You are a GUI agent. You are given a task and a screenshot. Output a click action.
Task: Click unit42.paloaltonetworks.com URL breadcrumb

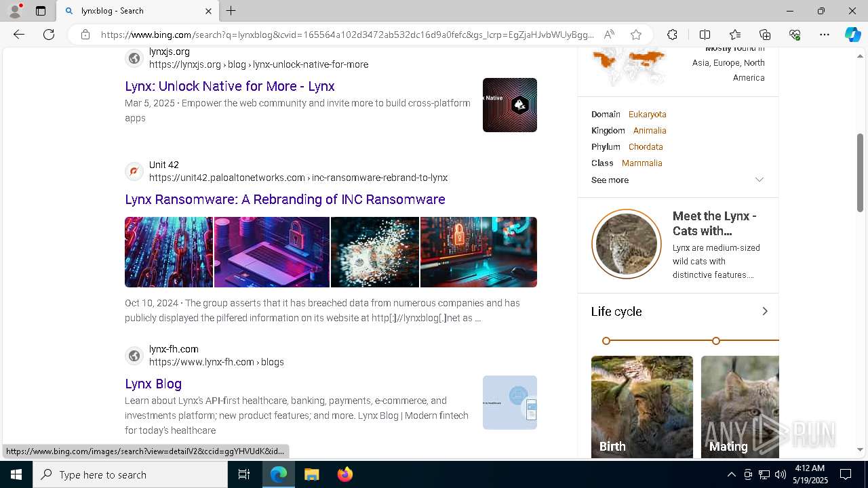[x=298, y=178]
